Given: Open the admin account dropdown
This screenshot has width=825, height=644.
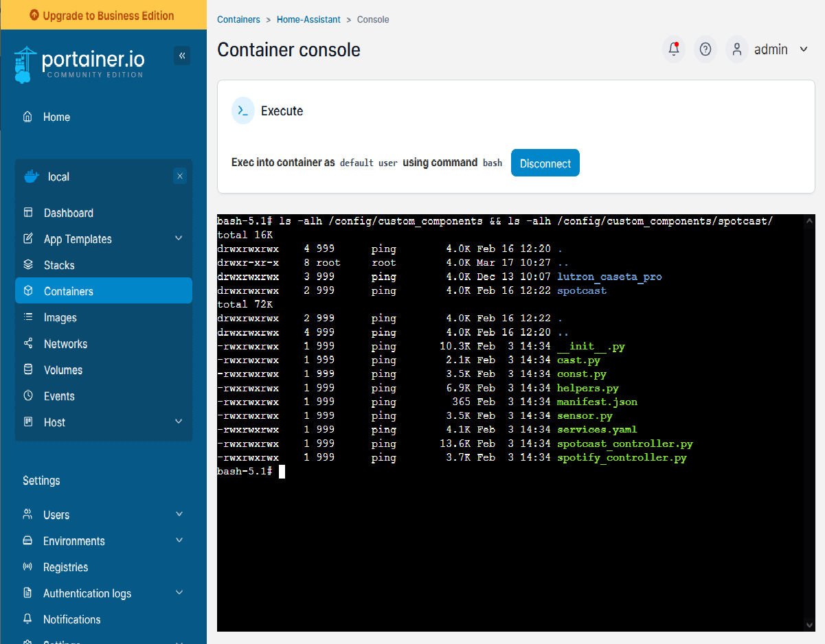Looking at the screenshot, I should point(777,49).
